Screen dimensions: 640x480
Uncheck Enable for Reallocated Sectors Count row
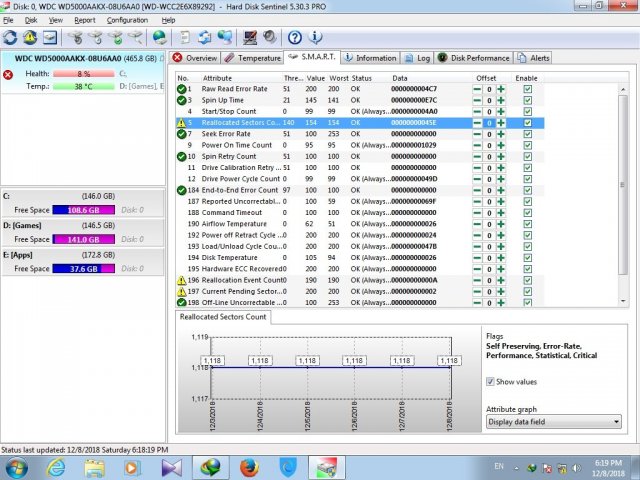pyautogui.click(x=527, y=123)
